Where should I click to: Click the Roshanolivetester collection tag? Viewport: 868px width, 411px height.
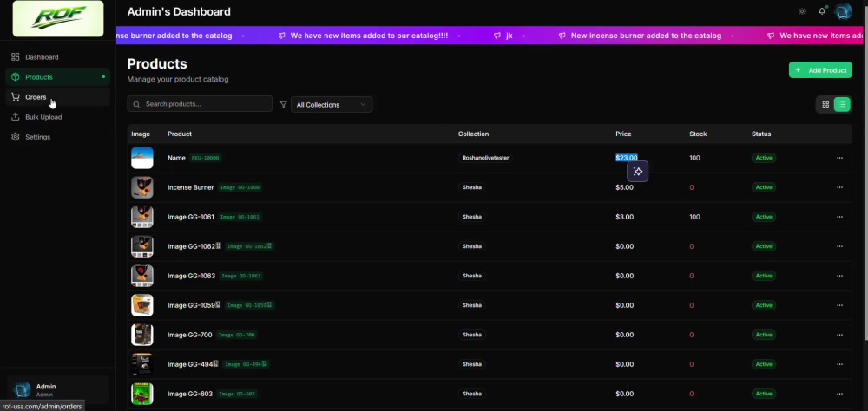[x=485, y=158]
